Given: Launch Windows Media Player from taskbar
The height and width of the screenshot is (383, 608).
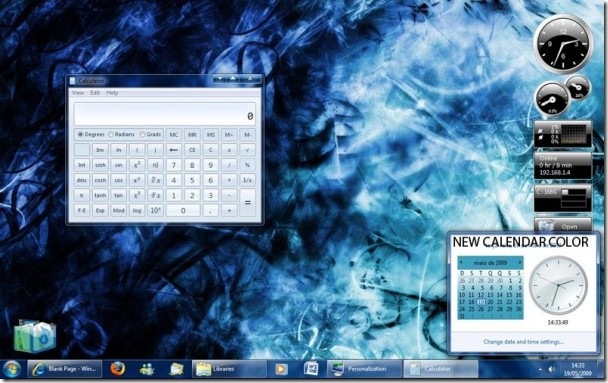Looking at the screenshot, I should coord(281,369).
